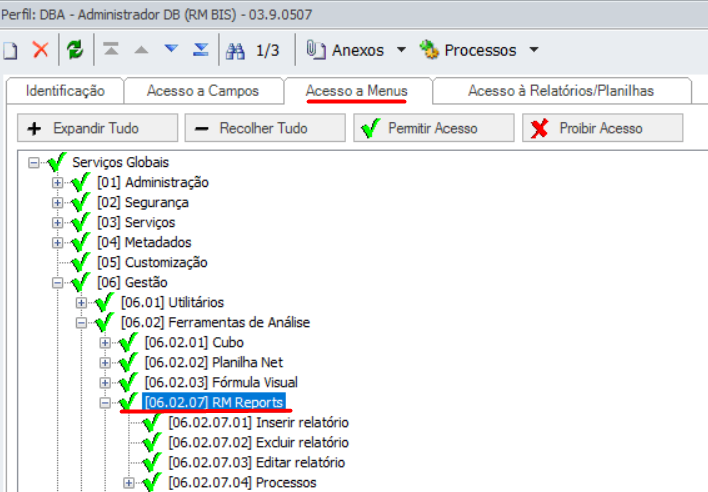Toggle checkmark of Serviços Globais
The height and width of the screenshot is (492, 708).
pyautogui.click(x=57, y=162)
